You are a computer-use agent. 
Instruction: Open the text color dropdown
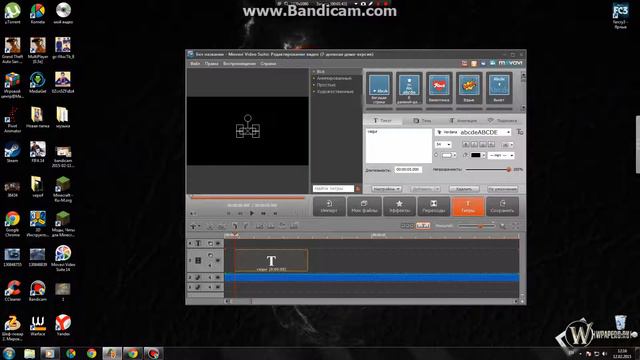tap(449, 156)
